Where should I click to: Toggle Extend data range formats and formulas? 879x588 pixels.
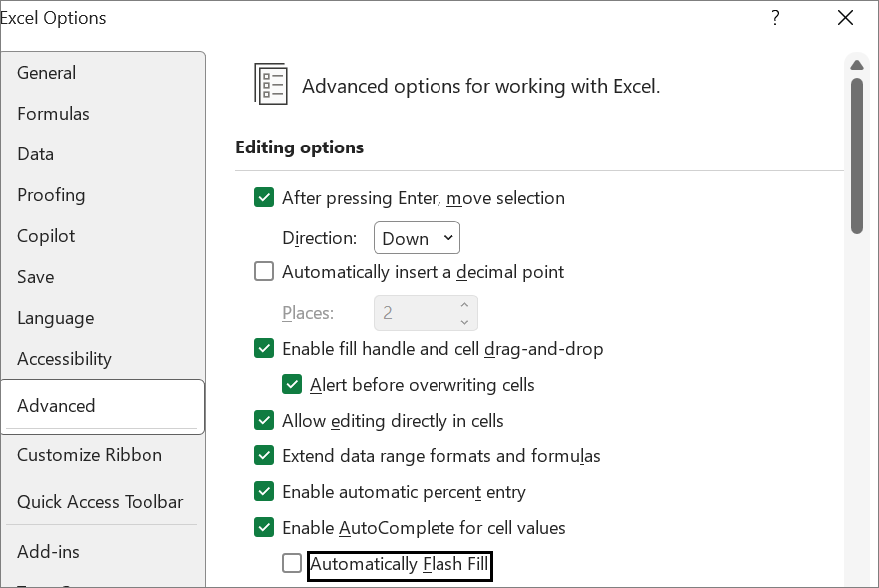(264, 456)
